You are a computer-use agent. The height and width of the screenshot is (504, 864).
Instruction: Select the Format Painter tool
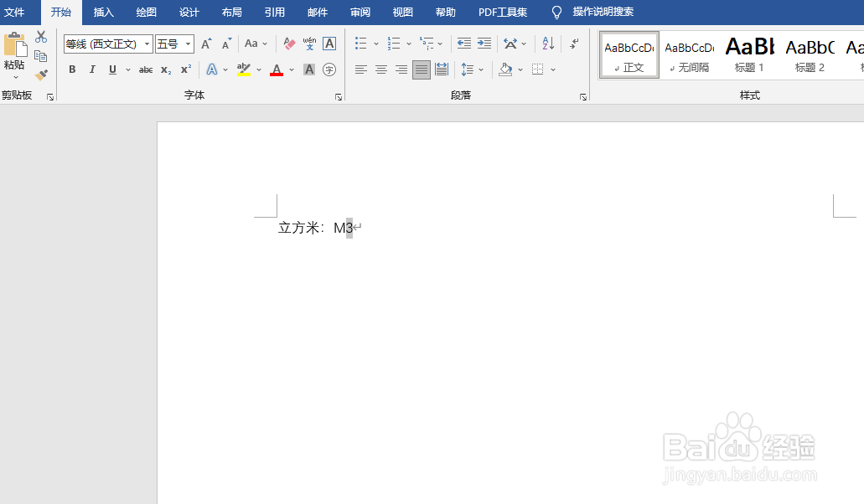click(40, 75)
